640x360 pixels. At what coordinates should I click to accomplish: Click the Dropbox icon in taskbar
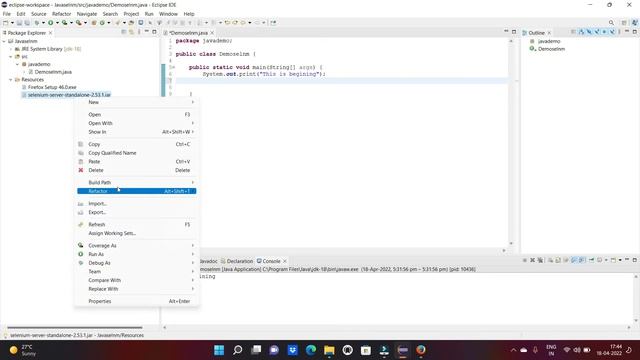[292, 350]
